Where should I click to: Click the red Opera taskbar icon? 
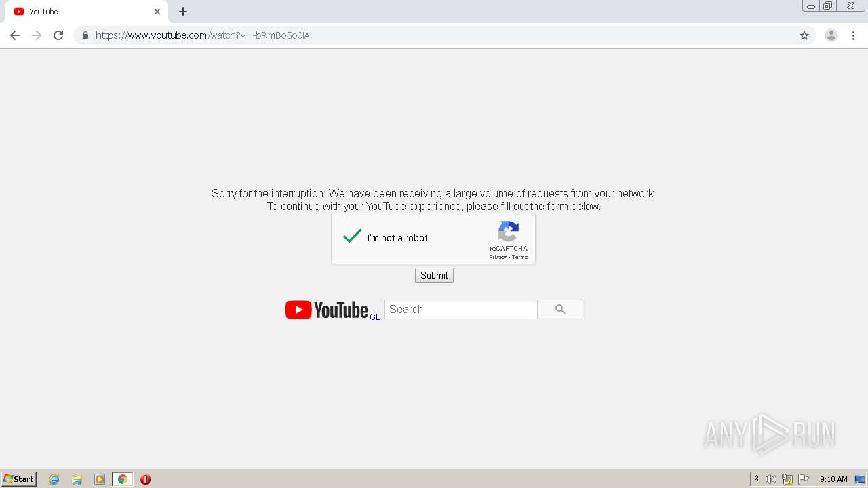tap(145, 479)
